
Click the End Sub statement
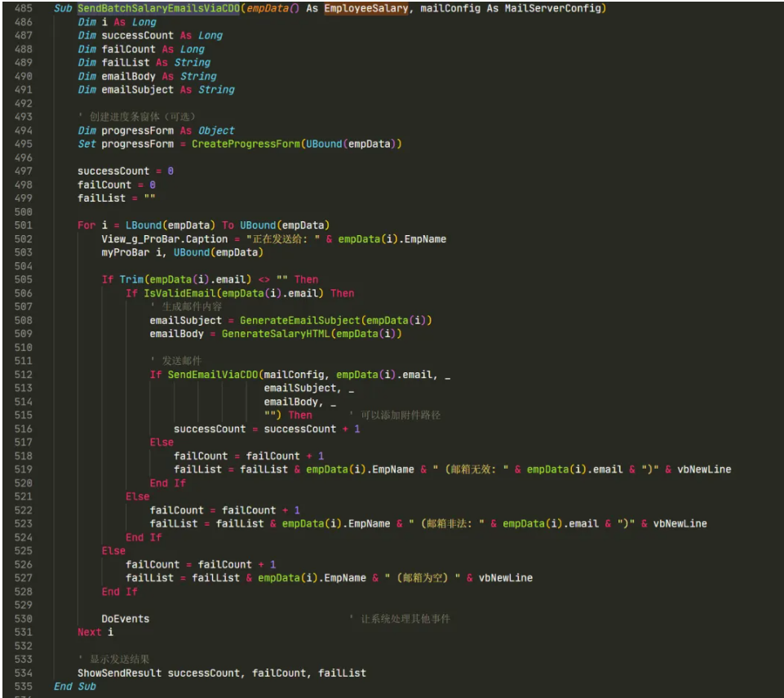coord(75,687)
